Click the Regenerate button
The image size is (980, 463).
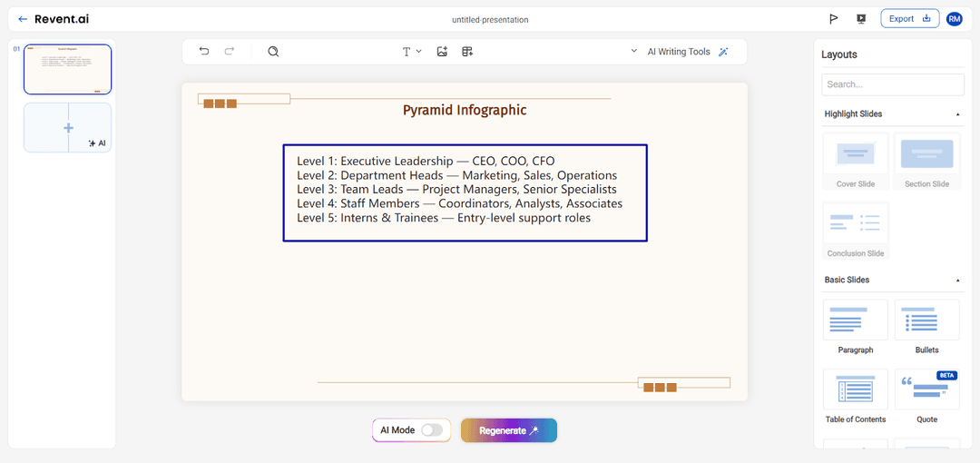pos(509,430)
